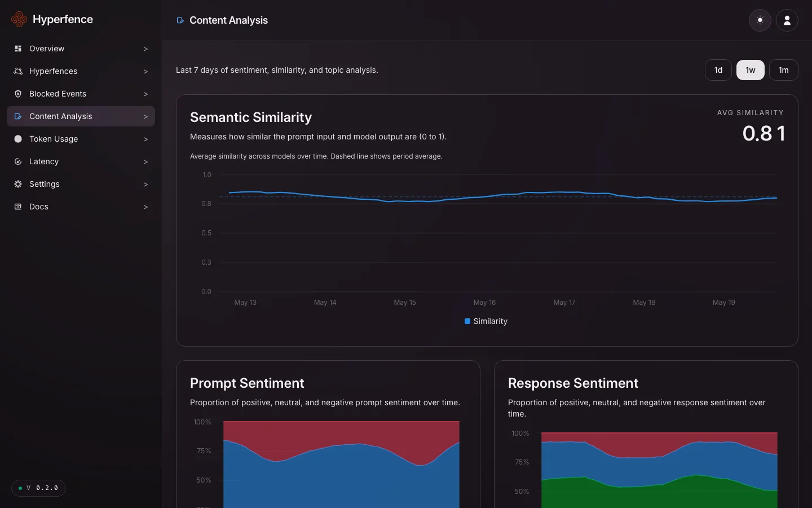The height and width of the screenshot is (508, 812).
Task: Click the AVG SIMILARITY label
Action: tap(751, 113)
